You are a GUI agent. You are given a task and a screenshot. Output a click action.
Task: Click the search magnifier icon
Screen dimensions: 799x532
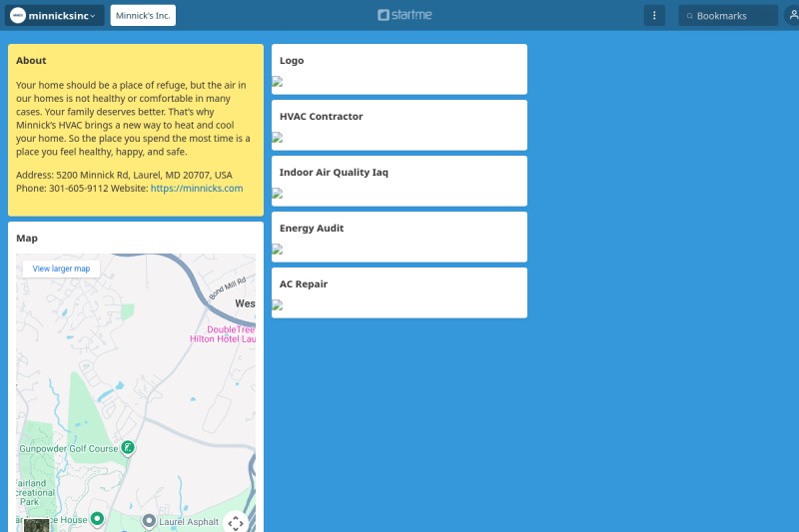coord(689,16)
